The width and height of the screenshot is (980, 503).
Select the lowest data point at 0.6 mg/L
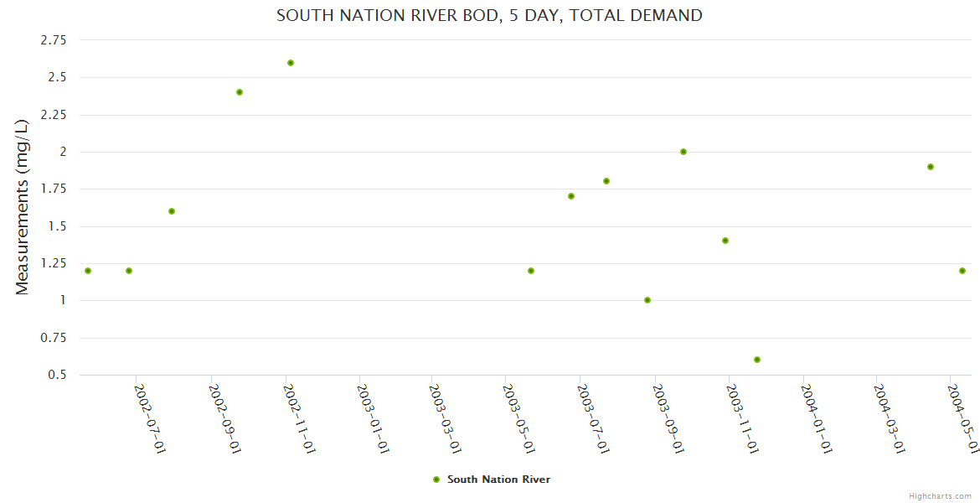pyautogui.click(x=757, y=360)
